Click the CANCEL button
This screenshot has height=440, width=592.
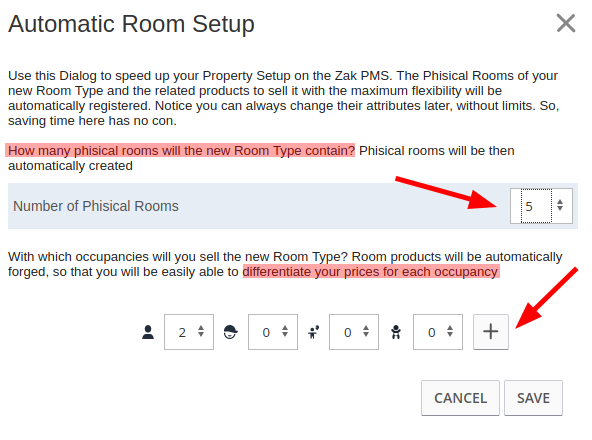460,398
